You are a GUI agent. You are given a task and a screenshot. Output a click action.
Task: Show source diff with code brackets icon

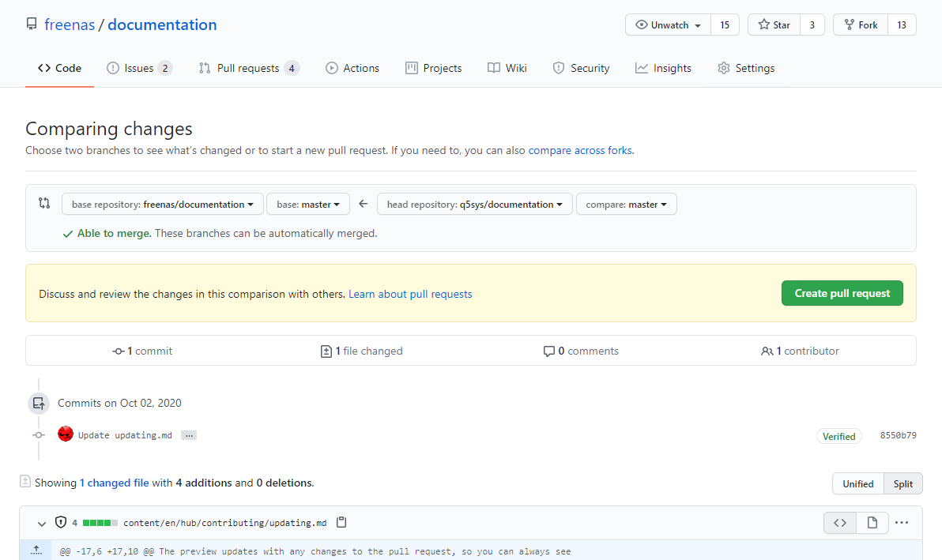click(840, 523)
